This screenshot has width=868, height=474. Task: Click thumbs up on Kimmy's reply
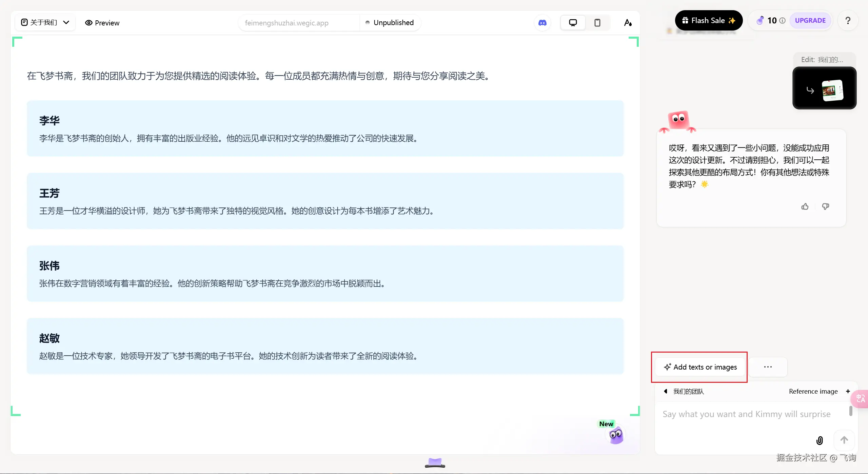coord(805,206)
